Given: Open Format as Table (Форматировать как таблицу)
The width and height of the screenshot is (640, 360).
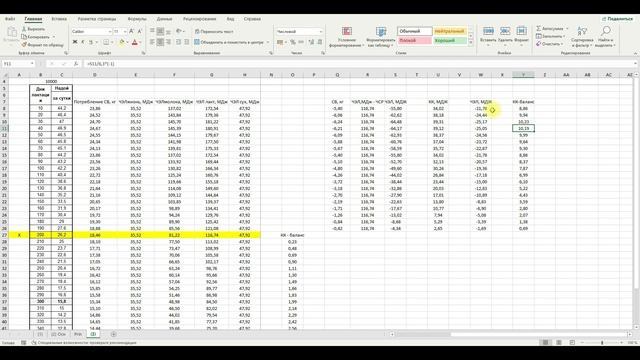Looking at the screenshot, I should pyautogui.click(x=381, y=37).
